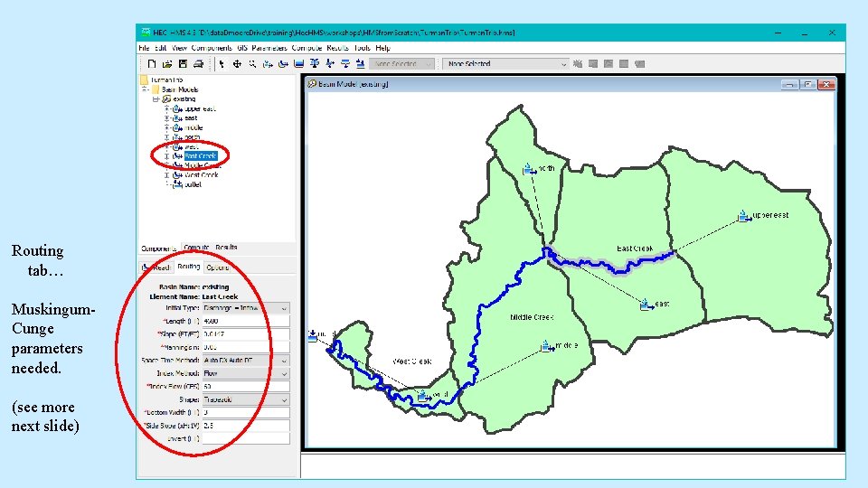Click the Length input field
The image size is (868, 488).
tap(245, 321)
